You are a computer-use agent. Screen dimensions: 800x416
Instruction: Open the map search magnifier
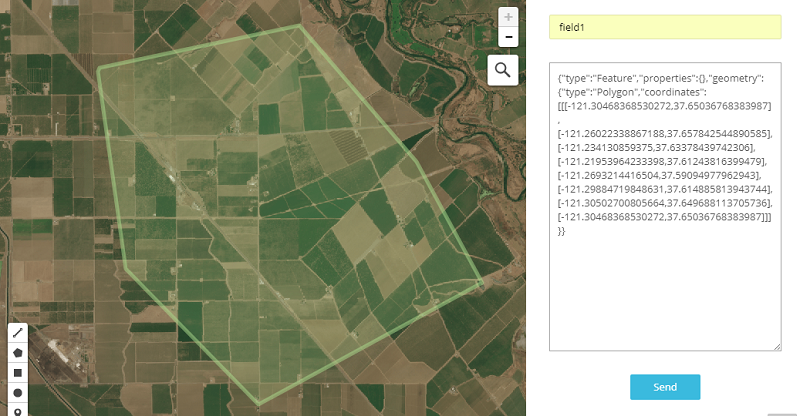[x=502, y=69]
